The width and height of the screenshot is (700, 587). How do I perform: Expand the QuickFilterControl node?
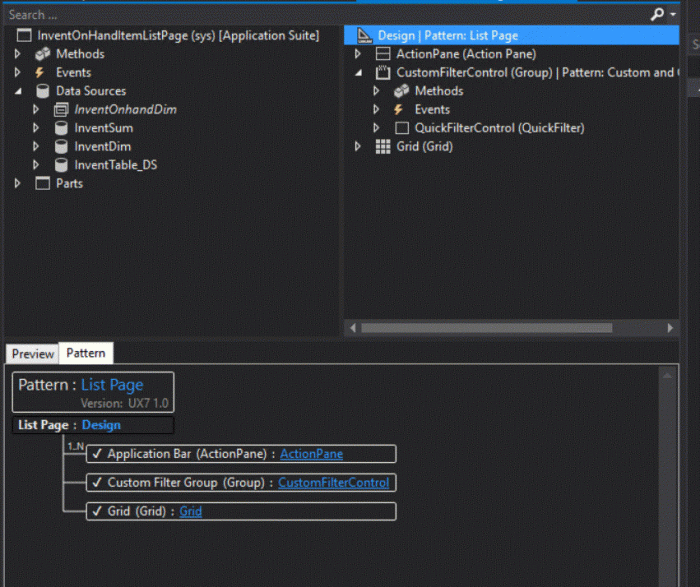click(376, 128)
